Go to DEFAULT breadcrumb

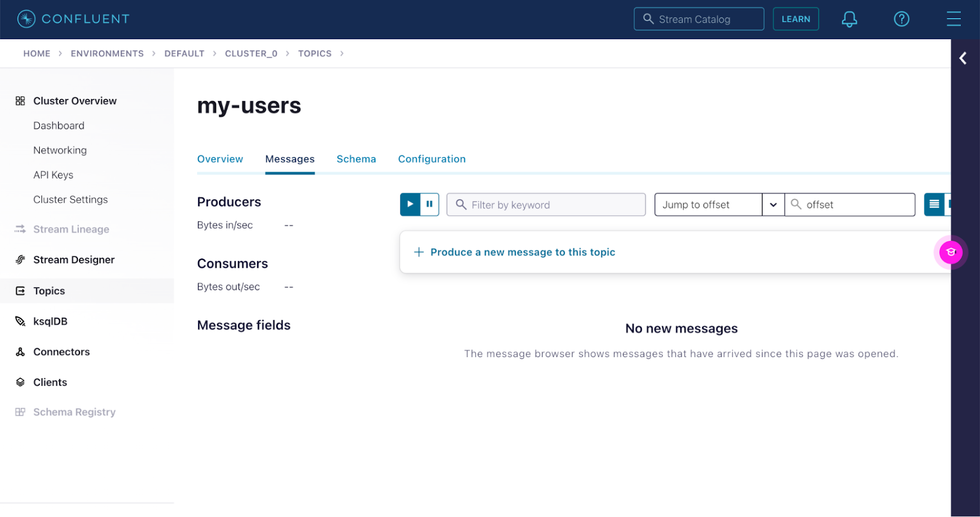pos(184,54)
